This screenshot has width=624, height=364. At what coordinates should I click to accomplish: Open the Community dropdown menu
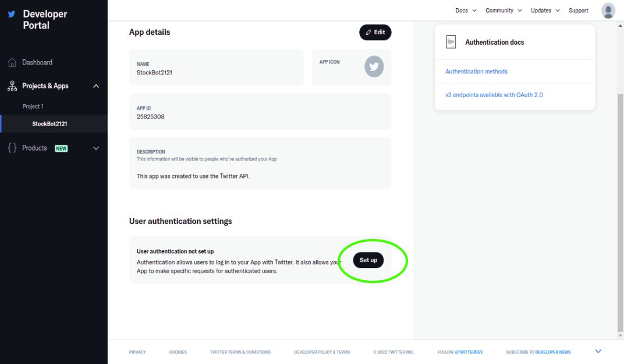(504, 10)
